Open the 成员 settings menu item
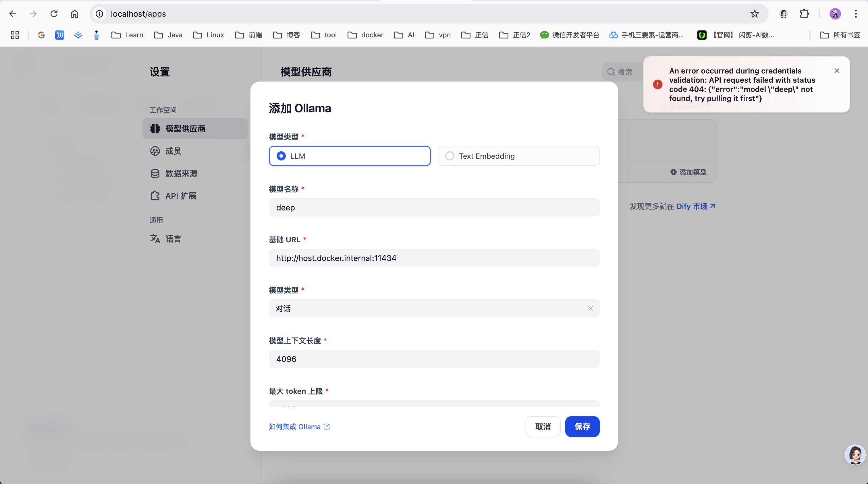The image size is (868, 484). tap(173, 151)
